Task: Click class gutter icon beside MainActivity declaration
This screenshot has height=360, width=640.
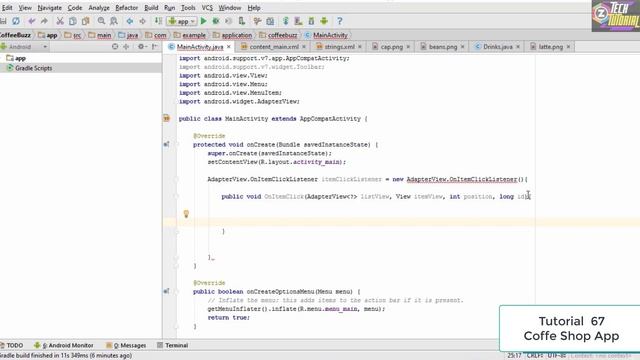Action: click(x=167, y=118)
